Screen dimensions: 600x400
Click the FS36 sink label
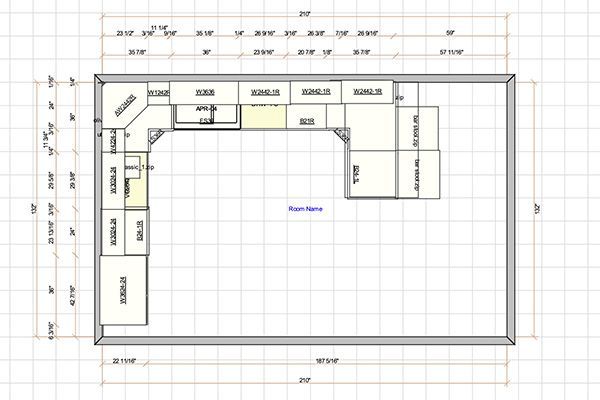click(x=206, y=121)
